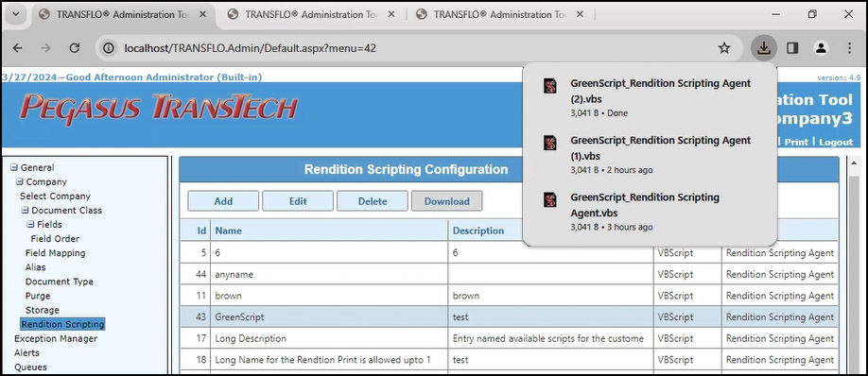Reload the page with refresh icon
Viewport: 868px width, 376px height.
(x=74, y=48)
